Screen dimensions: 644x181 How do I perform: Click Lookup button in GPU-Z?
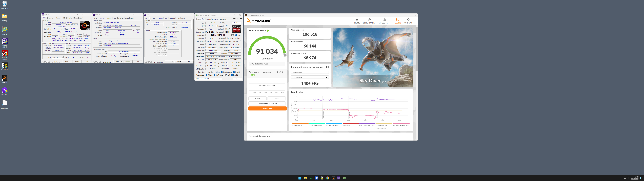[236, 23]
